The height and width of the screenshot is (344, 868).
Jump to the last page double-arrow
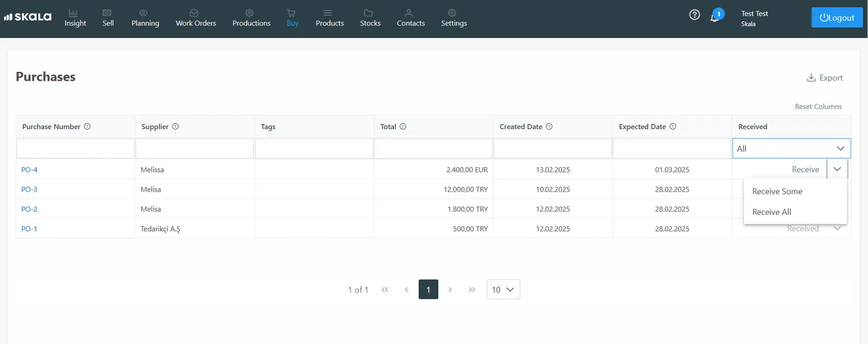pyautogui.click(x=472, y=290)
